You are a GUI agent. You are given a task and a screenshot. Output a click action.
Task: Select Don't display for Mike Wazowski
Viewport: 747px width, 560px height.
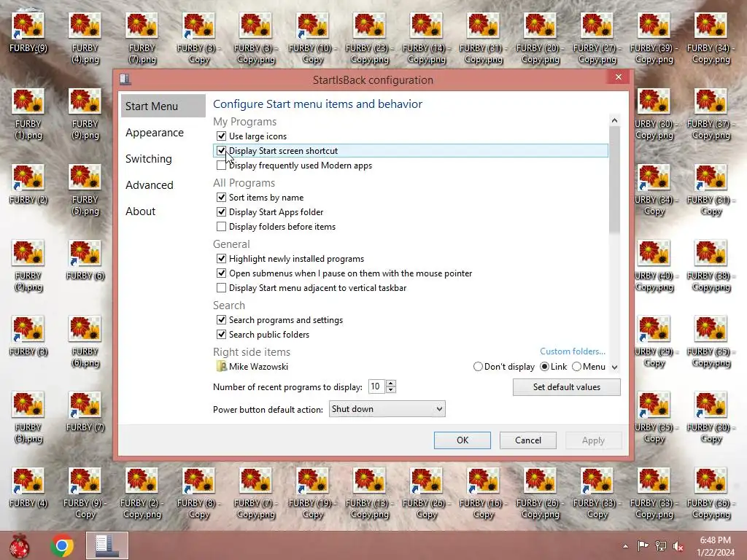[478, 367]
